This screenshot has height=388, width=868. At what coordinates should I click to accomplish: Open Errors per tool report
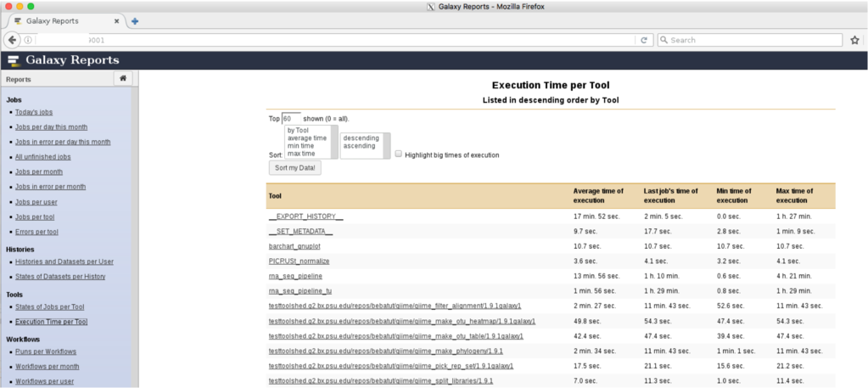click(x=36, y=232)
